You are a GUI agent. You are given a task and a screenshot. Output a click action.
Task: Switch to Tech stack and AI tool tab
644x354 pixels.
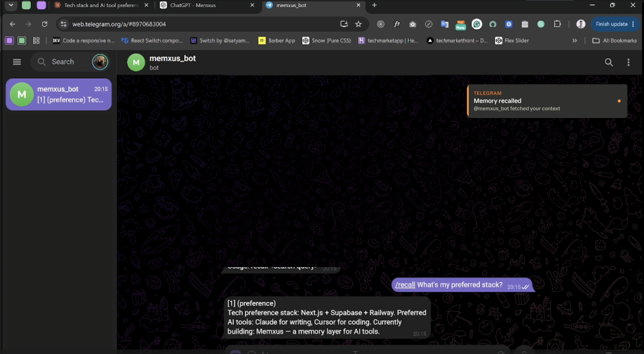(101, 5)
